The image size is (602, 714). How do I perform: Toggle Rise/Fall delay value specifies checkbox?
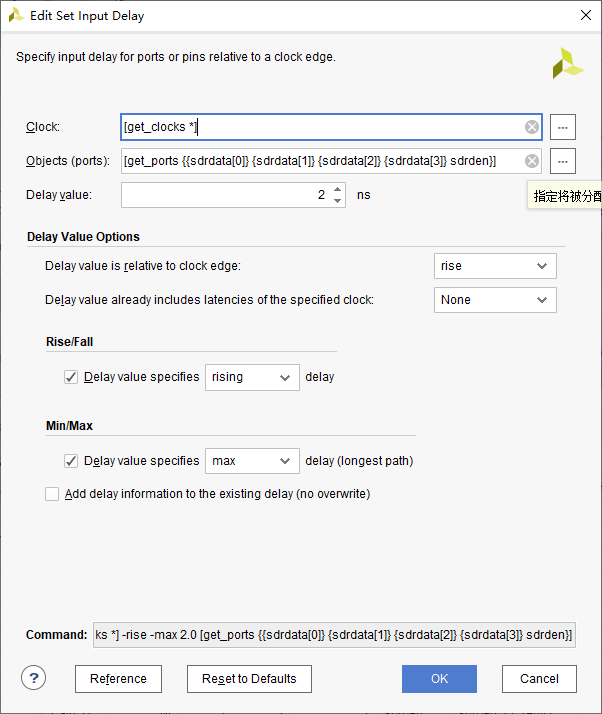[x=71, y=377]
